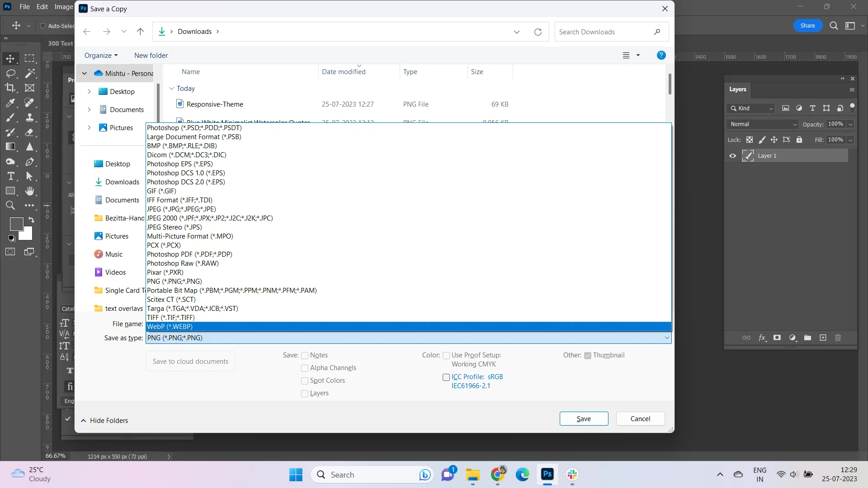Enable the Alpha Channels checkbox
The width and height of the screenshot is (868, 488).
[x=305, y=368]
